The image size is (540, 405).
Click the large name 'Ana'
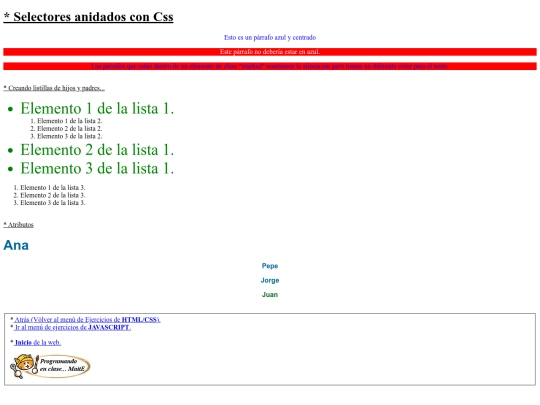tap(16, 245)
